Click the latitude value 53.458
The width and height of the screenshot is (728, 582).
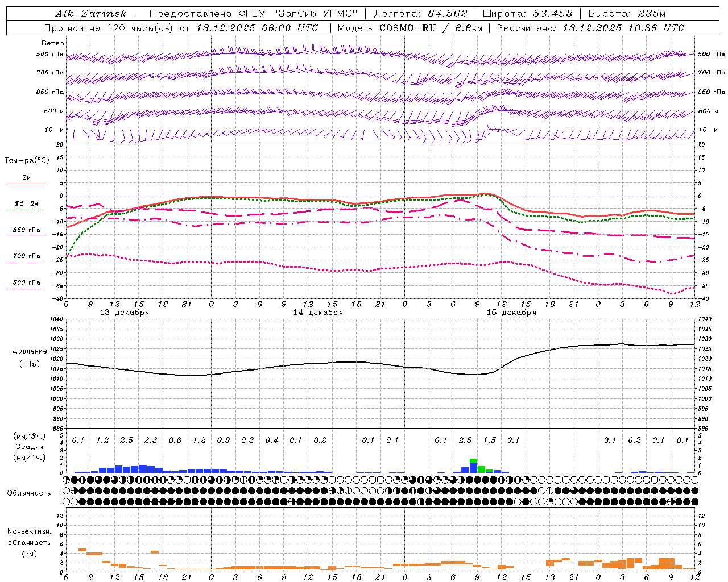(x=552, y=14)
